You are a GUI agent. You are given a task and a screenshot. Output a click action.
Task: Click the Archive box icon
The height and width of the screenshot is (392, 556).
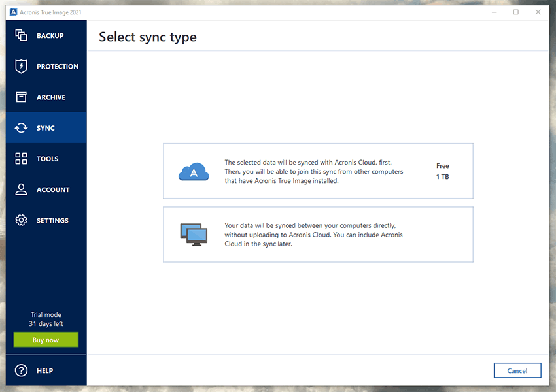[x=22, y=97]
